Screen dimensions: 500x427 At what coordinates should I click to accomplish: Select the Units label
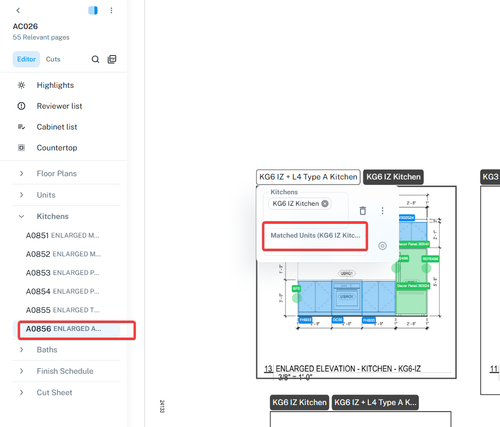coord(46,195)
